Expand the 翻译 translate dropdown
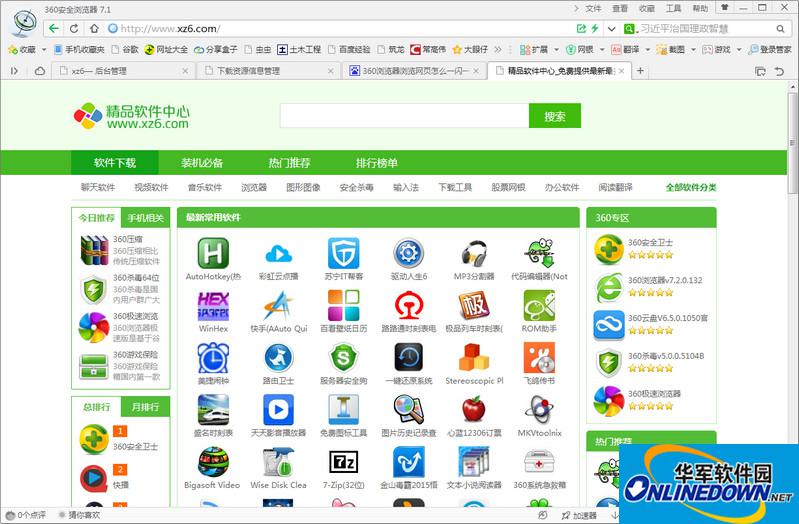Viewport: 799px width, 524px height. (631, 49)
